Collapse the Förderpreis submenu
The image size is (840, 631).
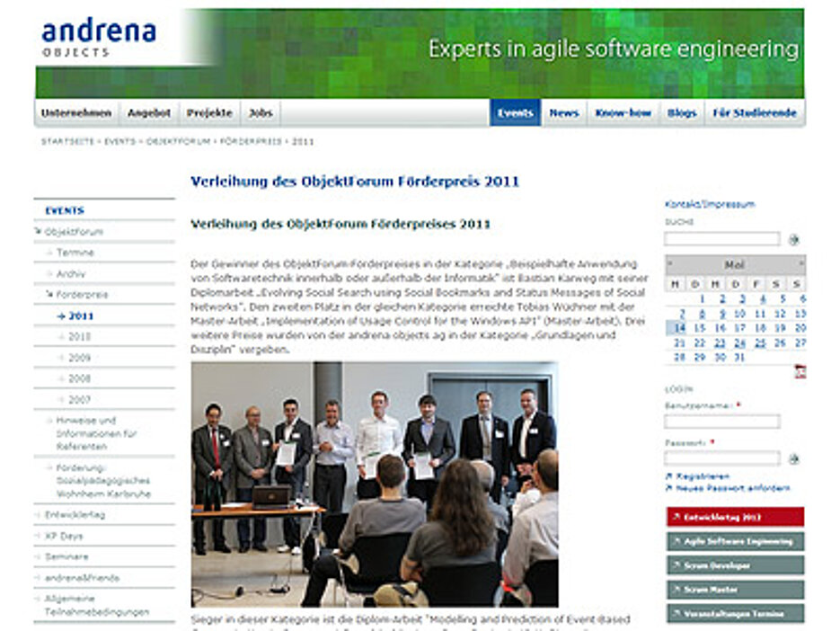point(49,295)
